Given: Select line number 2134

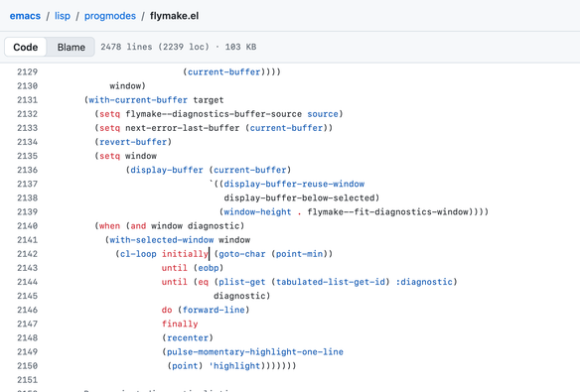Looking at the screenshot, I should click(28, 142).
